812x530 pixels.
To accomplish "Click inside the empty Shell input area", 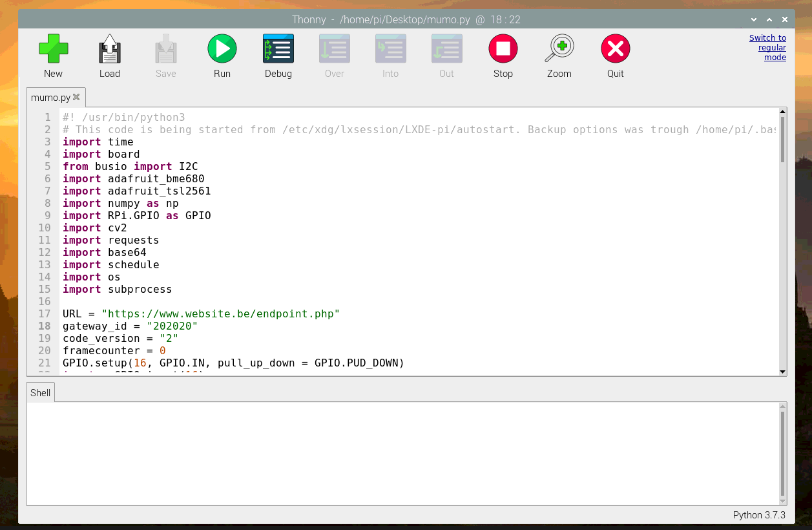I will [401, 452].
